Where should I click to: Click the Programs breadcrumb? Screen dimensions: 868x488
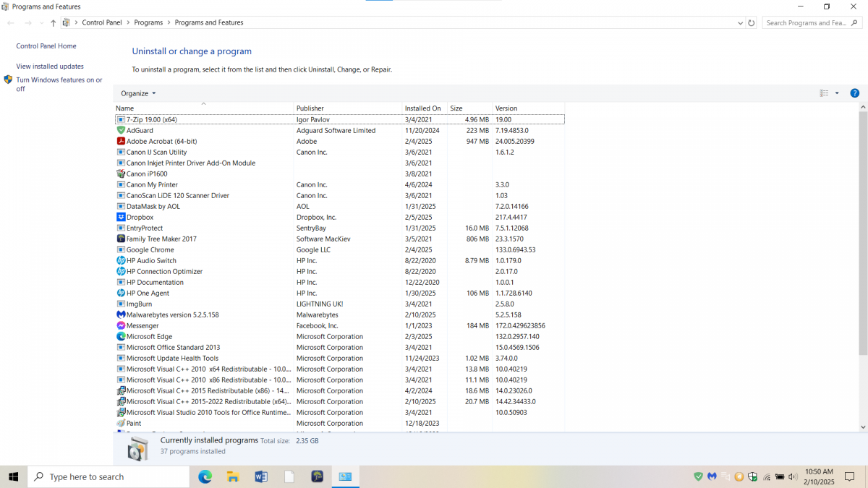tap(148, 22)
